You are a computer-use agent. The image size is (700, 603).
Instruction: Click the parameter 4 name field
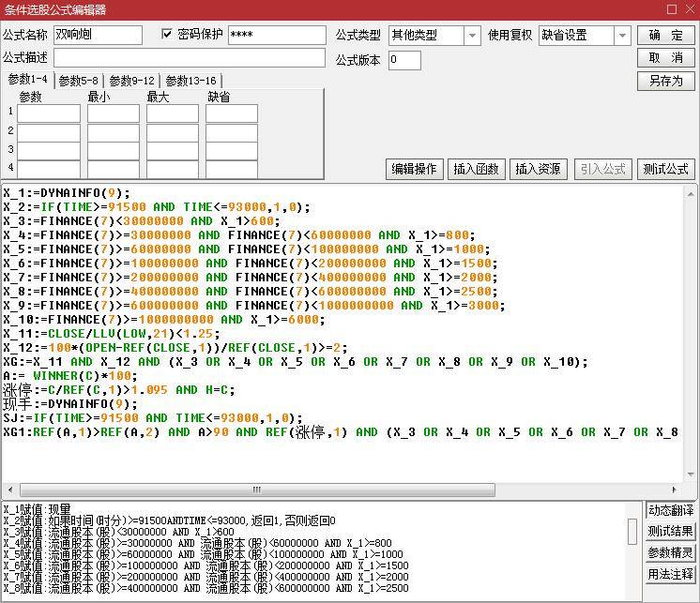click(x=49, y=170)
